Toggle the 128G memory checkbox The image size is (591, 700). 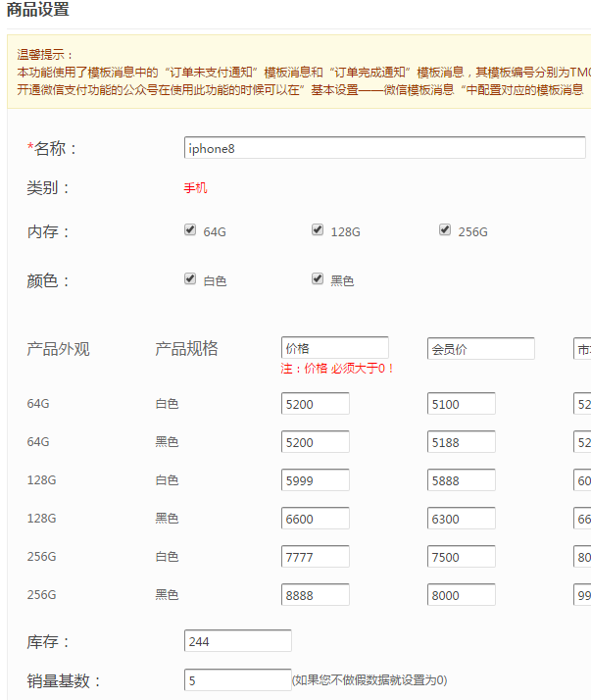coord(318,230)
